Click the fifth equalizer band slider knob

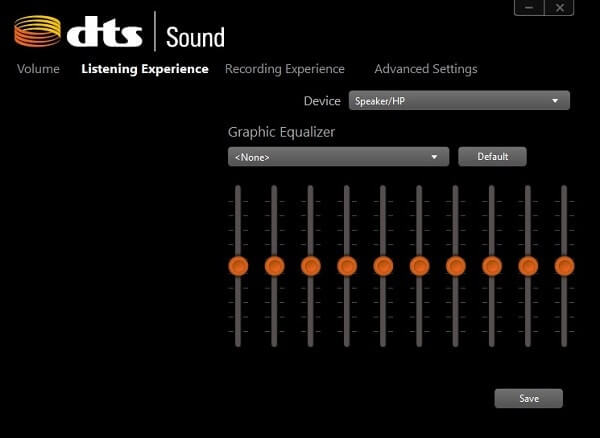click(383, 266)
